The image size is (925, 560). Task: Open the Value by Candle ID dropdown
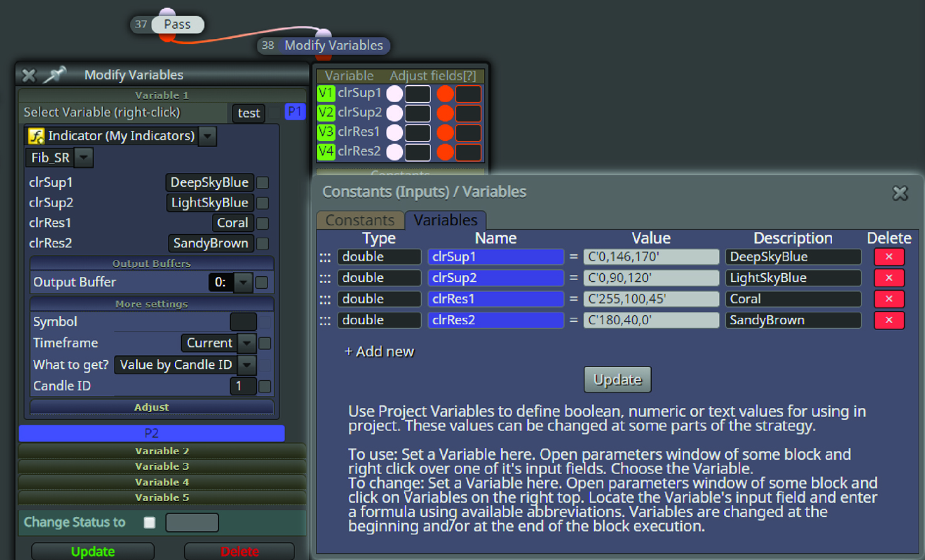tap(247, 365)
